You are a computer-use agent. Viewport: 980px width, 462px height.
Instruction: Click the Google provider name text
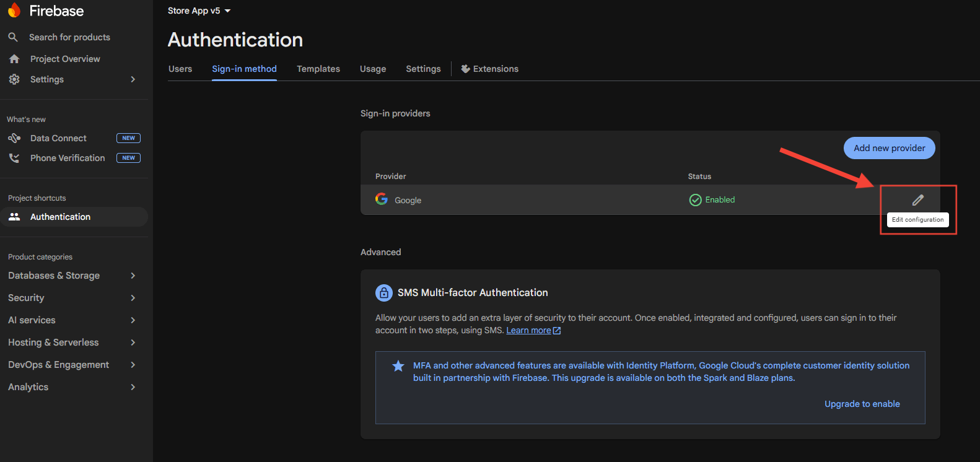pos(408,200)
